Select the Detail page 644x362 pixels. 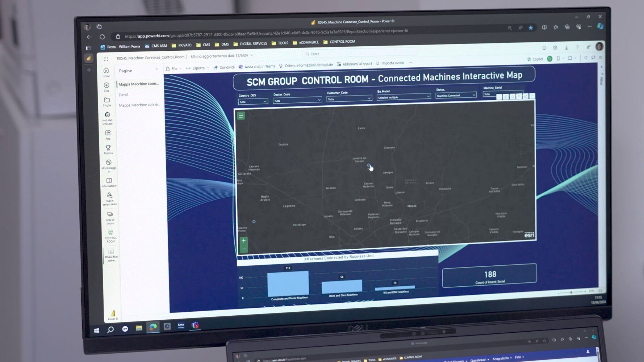(x=124, y=95)
